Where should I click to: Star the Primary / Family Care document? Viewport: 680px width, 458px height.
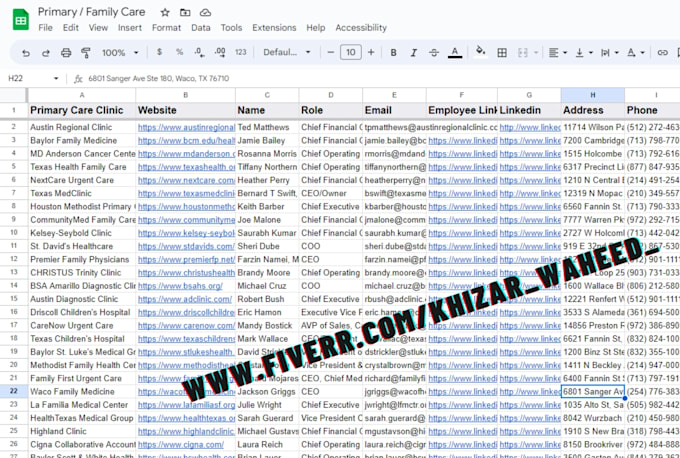pos(165,13)
